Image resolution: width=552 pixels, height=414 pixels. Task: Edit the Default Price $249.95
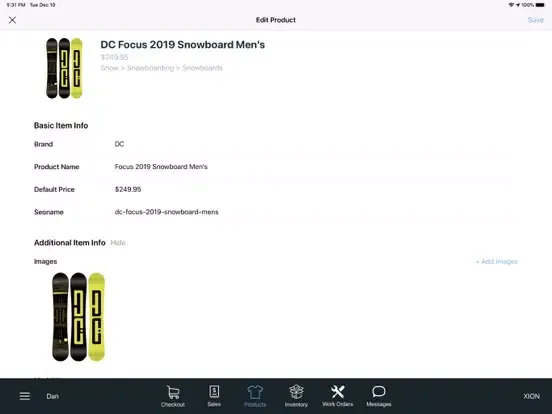(128, 189)
